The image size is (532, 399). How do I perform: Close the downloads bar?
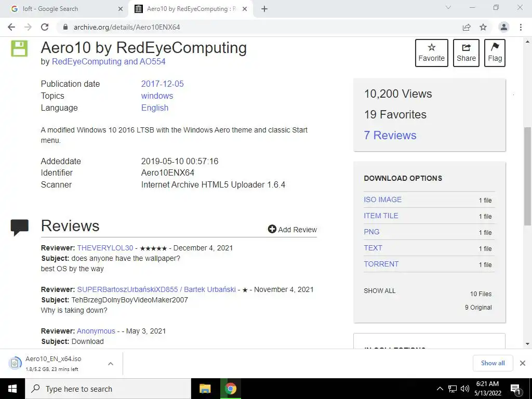click(523, 363)
